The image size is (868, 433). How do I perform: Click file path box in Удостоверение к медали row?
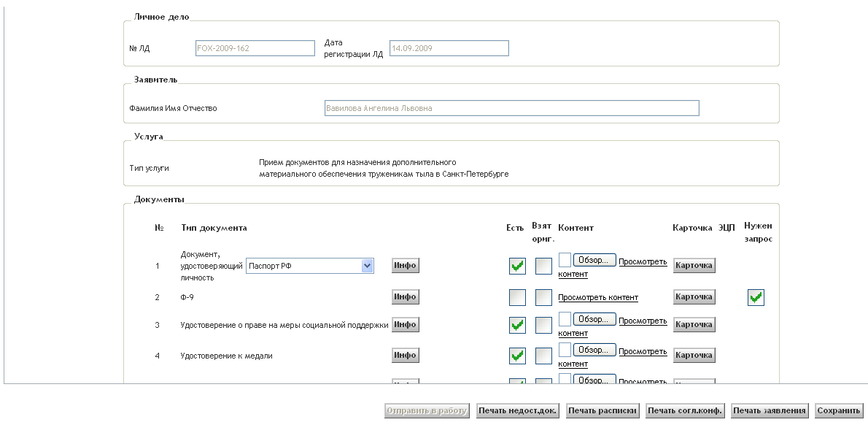click(x=565, y=349)
